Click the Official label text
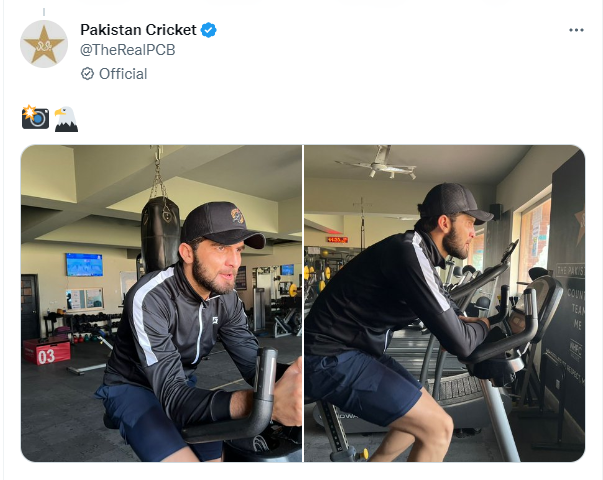The height and width of the screenshot is (480, 603). coord(123,74)
